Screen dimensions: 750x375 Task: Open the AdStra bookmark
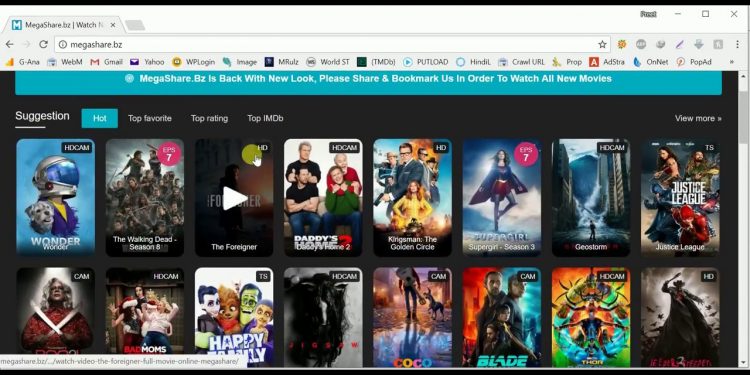607,62
